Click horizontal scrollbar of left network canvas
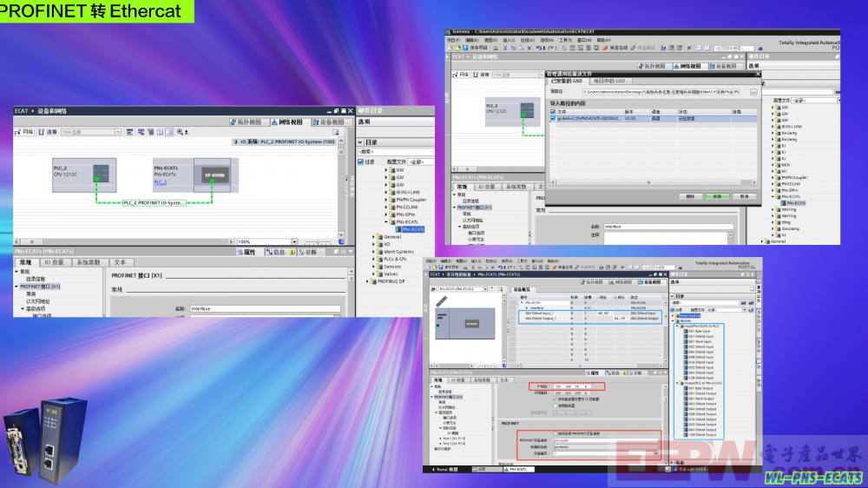Image resolution: width=868 pixels, height=488 pixels. tap(123, 241)
